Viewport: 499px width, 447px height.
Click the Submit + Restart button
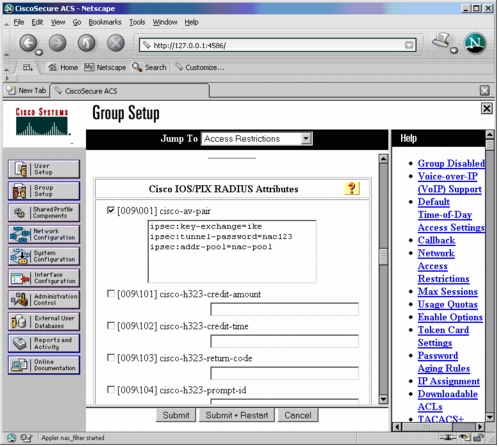click(x=237, y=416)
